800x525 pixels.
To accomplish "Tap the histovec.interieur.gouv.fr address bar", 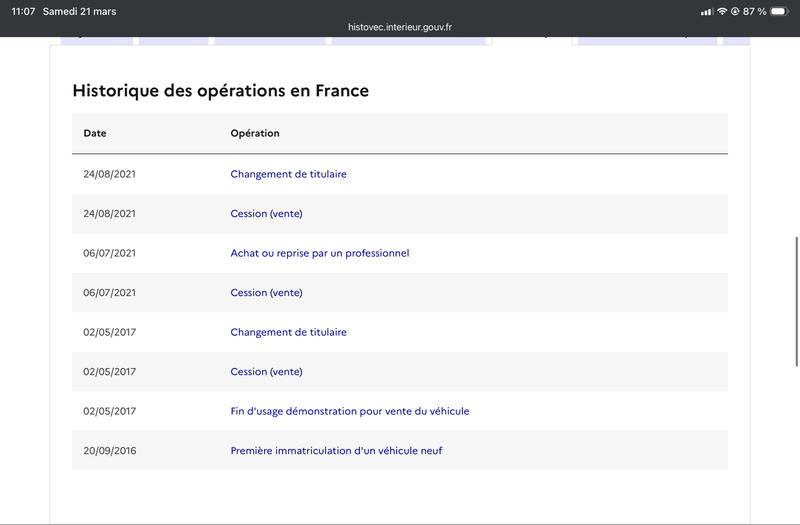I will tap(400, 27).
